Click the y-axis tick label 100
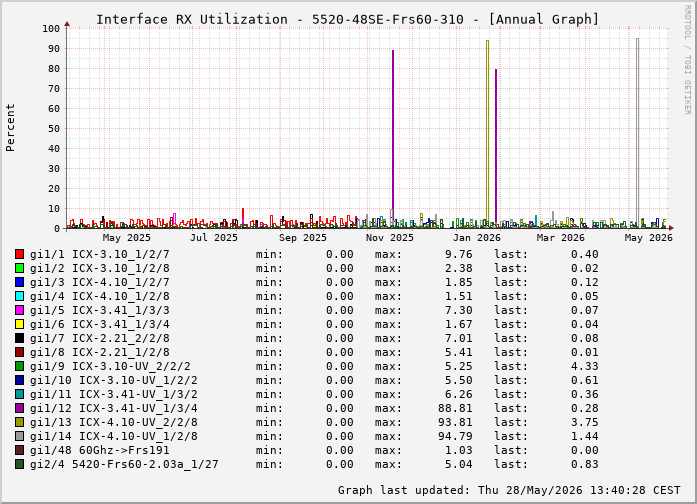Screen dimensions: 697x504 pos(51,28)
